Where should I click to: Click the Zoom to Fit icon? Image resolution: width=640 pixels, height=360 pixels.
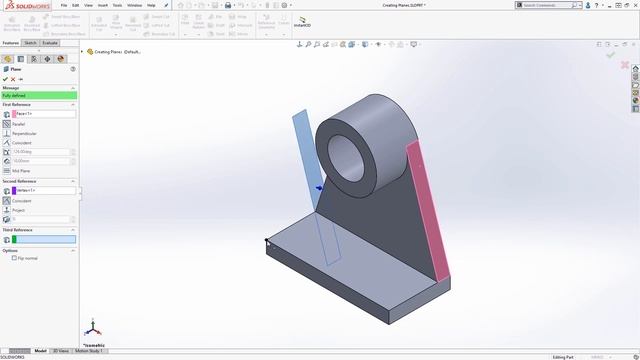(x=308, y=44)
